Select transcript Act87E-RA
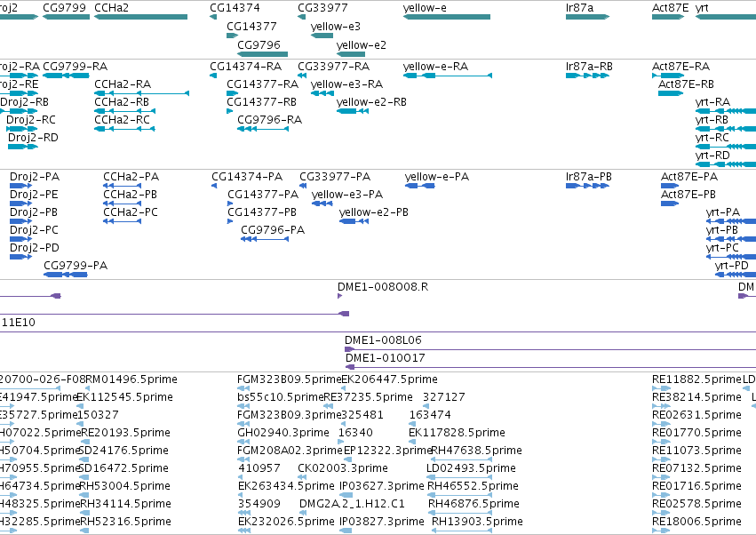The height and width of the screenshot is (535, 756). coord(680,66)
